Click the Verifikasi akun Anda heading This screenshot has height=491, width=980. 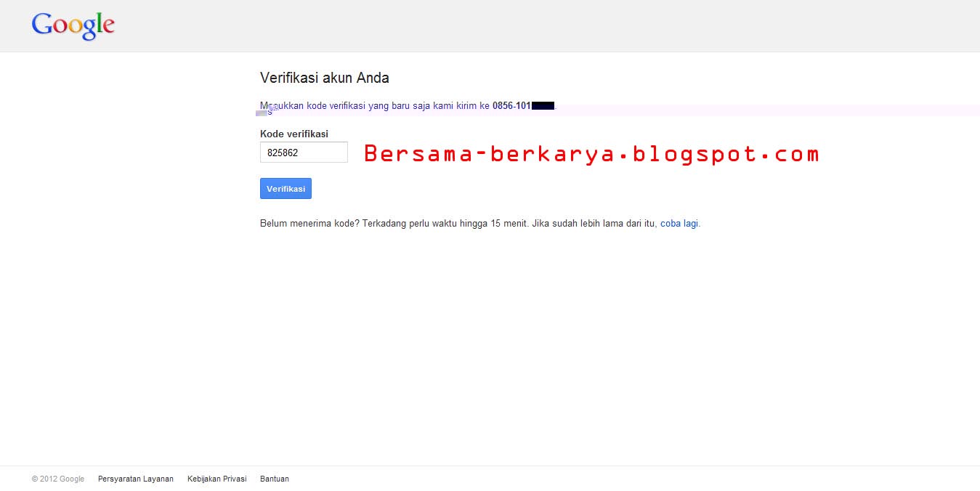pyautogui.click(x=324, y=78)
